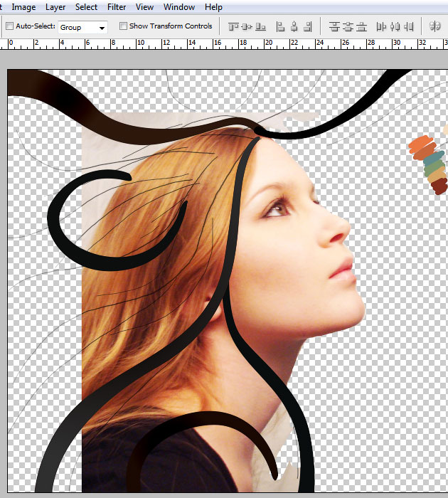Open the Window menu
This screenshot has height=498, width=448.
(x=179, y=7)
